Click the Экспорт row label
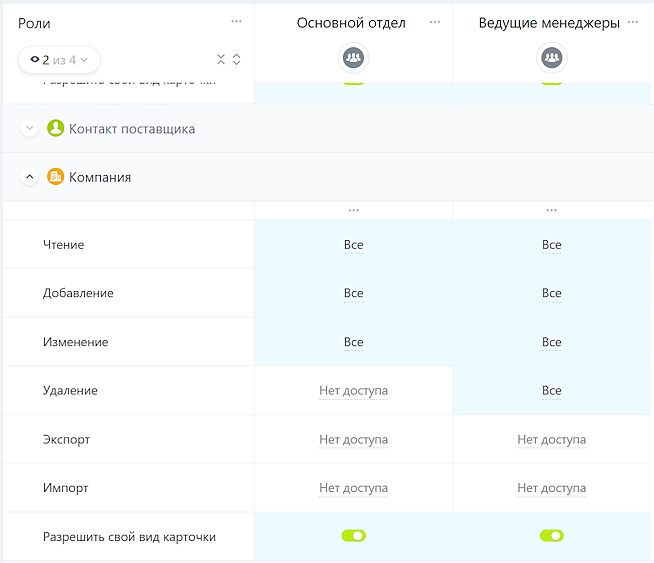Image resolution: width=654 pixels, height=563 pixels. 66,440
